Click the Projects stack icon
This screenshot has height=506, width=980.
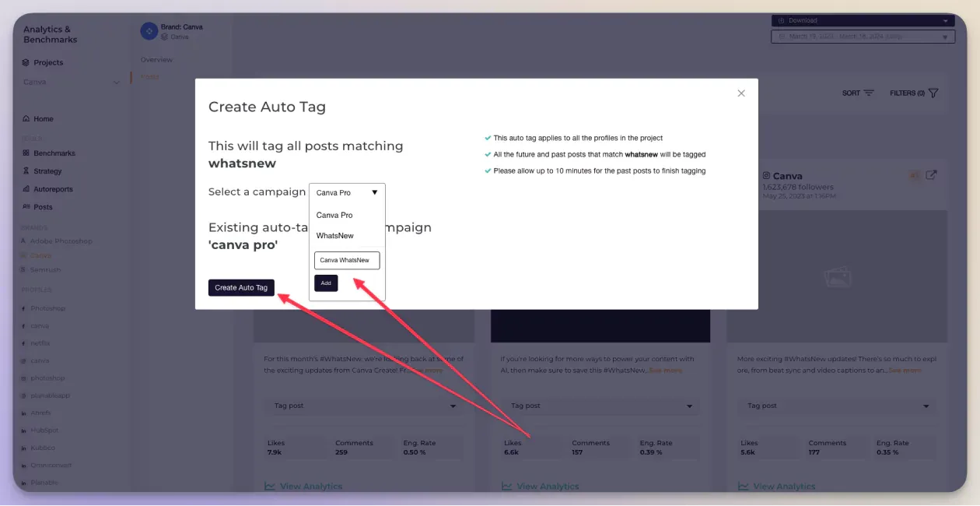26,62
